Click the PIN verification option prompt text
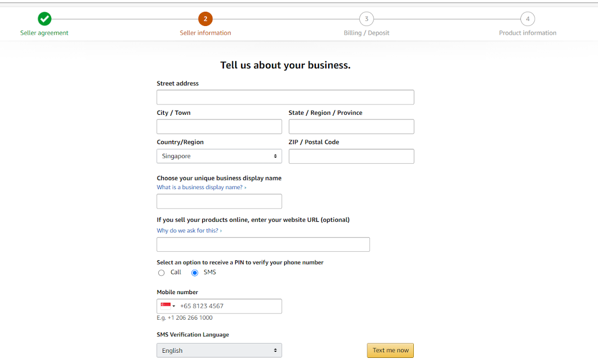This screenshot has height=364, width=598. [x=240, y=262]
